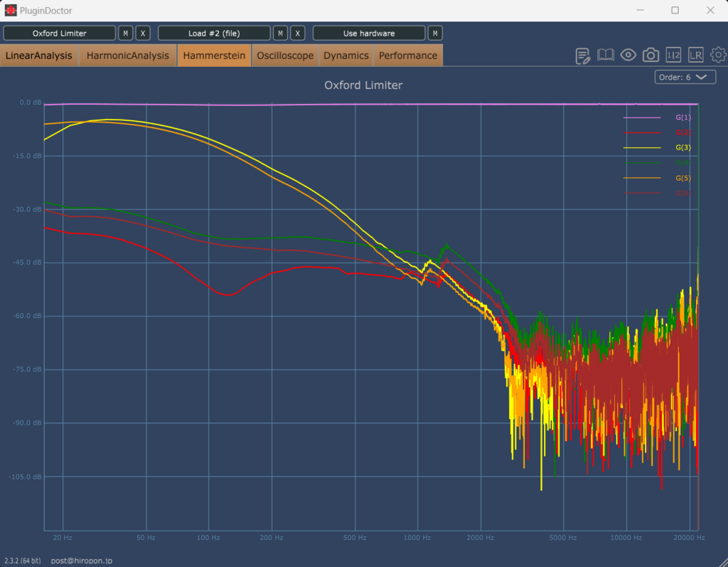The width and height of the screenshot is (728, 567).
Task: Click the 5000 Hz axis label
Action: [x=563, y=538]
